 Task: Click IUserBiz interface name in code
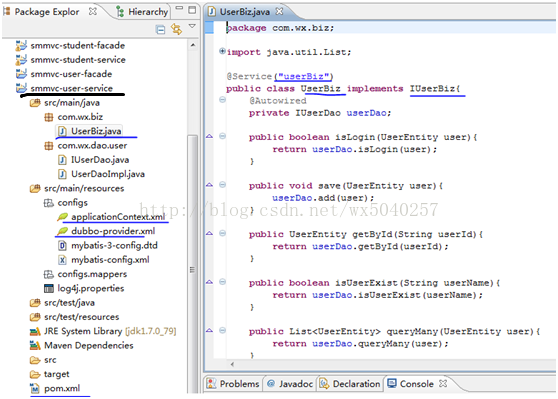click(x=432, y=89)
